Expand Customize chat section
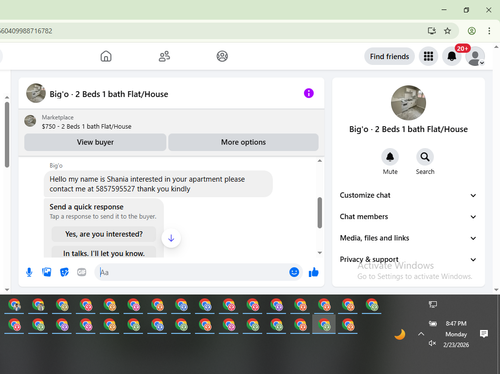The image size is (500, 374). [x=408, y=195]
